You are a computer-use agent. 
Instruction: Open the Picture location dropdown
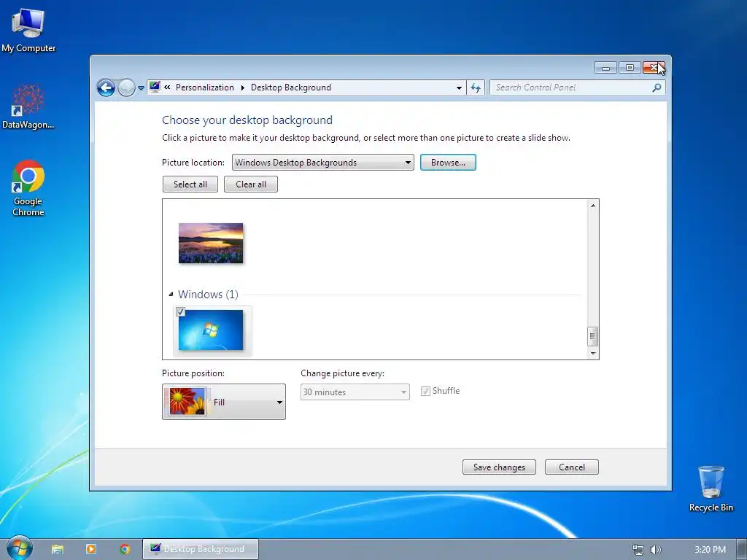click(323, 163)
